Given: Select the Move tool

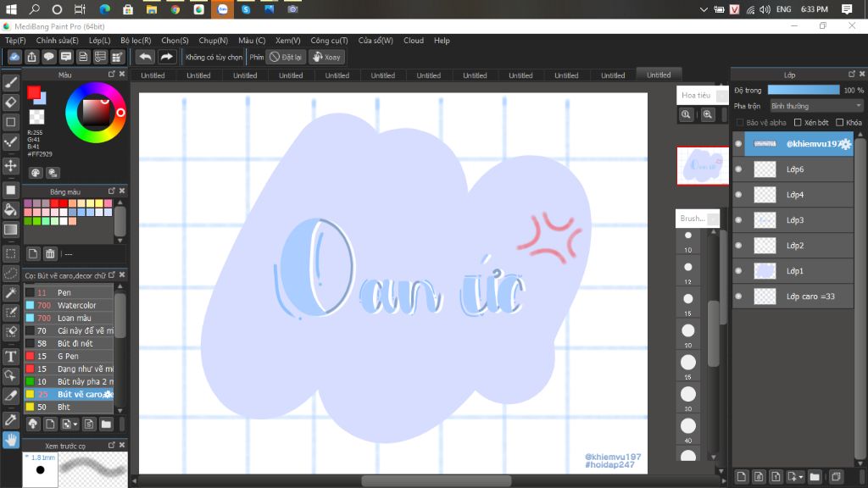Looking at the screenshot, I should point(10,165).
